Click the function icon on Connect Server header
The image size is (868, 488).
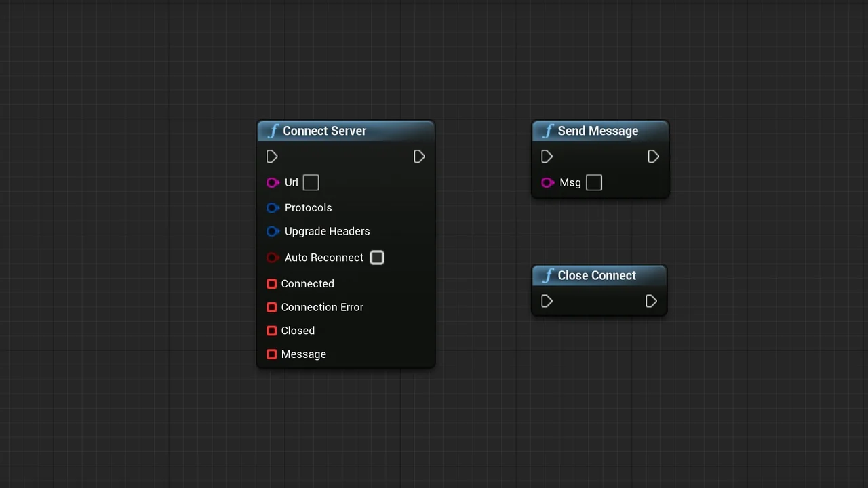[x=274, y=131]
